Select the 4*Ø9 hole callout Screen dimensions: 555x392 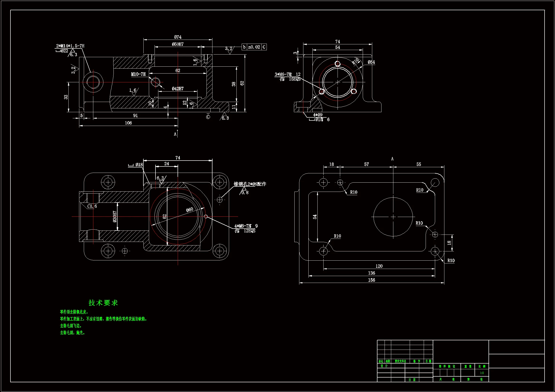coord(318,115)
